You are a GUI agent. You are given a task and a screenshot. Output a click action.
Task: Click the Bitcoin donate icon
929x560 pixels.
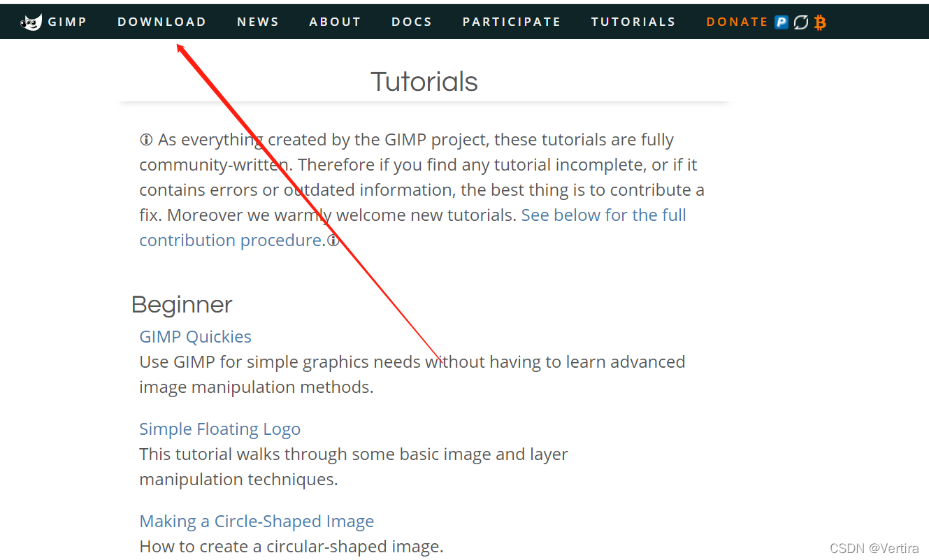click(820, 22)
